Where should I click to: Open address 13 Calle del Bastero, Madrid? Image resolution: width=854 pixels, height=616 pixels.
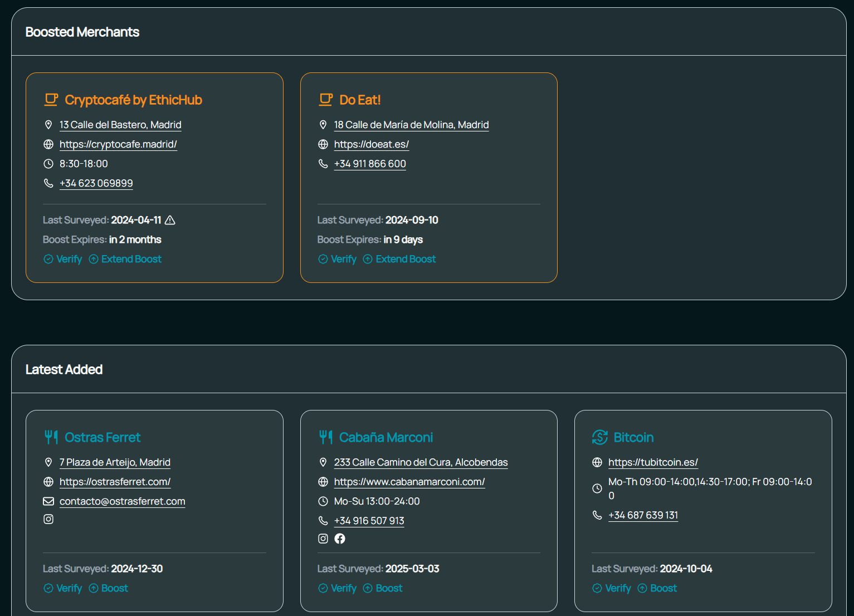[120, 125]
